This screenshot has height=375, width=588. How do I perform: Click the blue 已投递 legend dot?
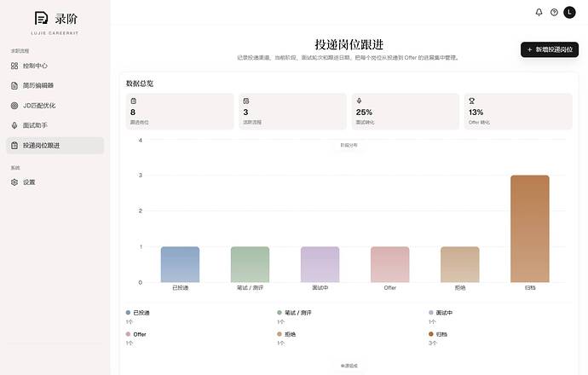click(128, 313)
